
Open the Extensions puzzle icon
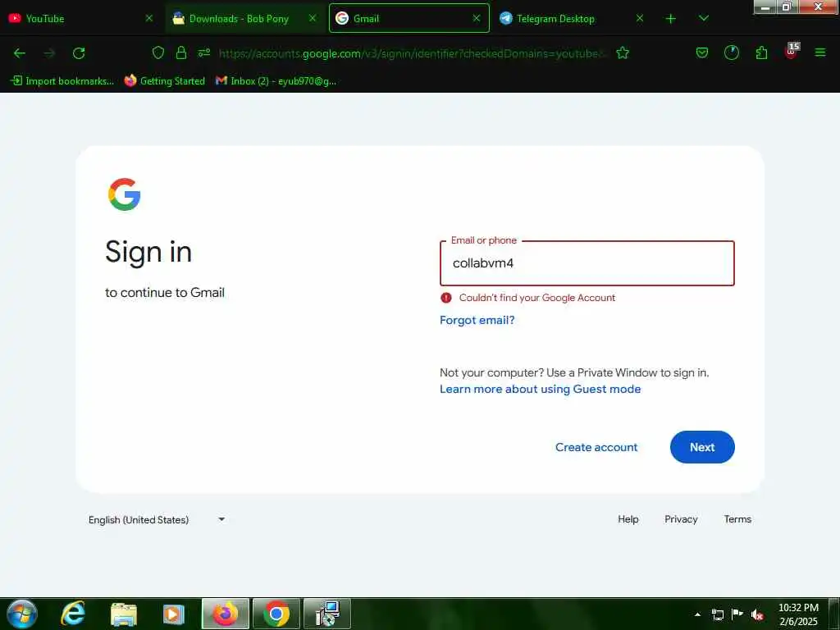(x=761, y=52)
